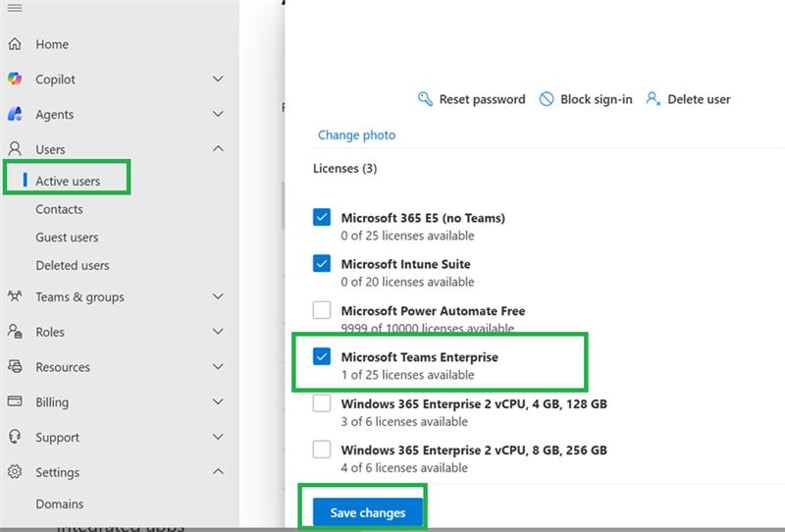The image size is (785, 532).
Task: Click the Block sign-in circle icon
Action: 547,99
